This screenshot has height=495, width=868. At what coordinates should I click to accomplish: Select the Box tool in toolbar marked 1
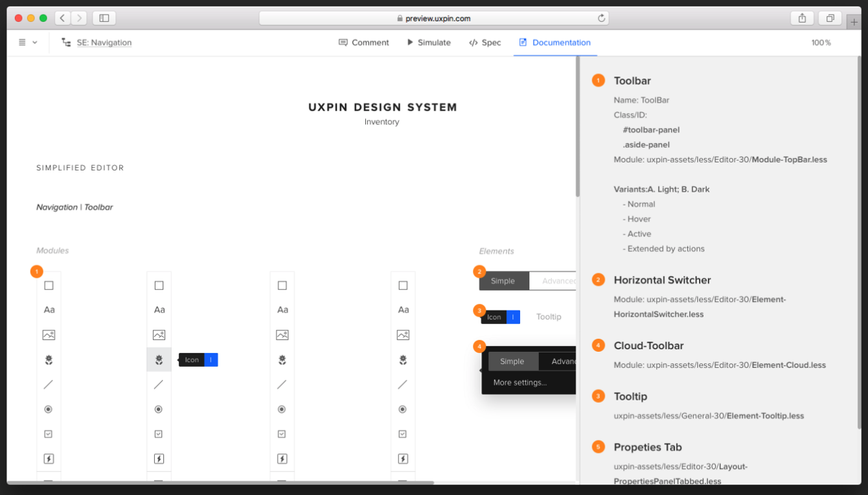click(49, 285)
